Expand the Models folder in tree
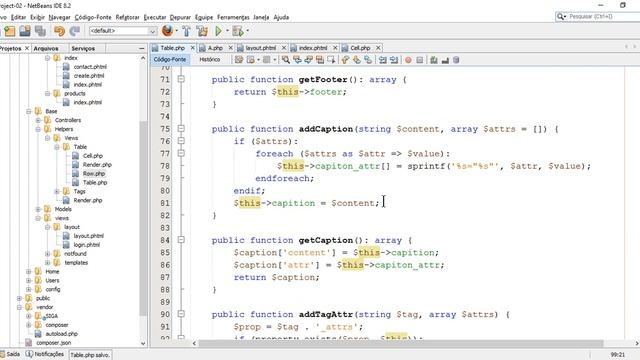The width and height of the screenshot is (640, 360). 38,209
